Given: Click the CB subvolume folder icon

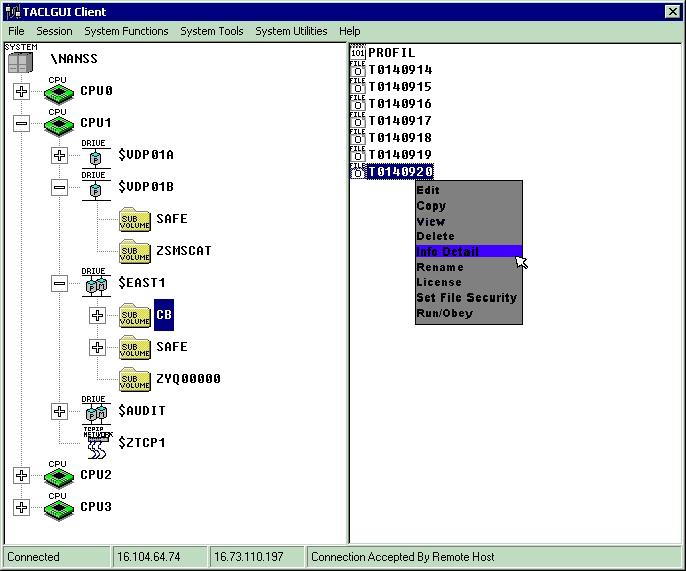Looking at the screenshot, I should click(135, 315).
